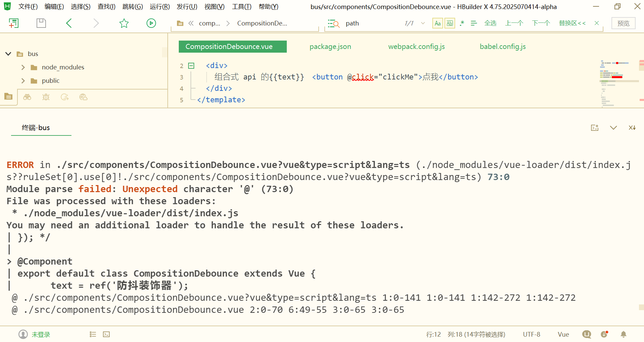
Task: Open the search history dropdown arrow
Action: pyautogui.click(x=423, y=23)
